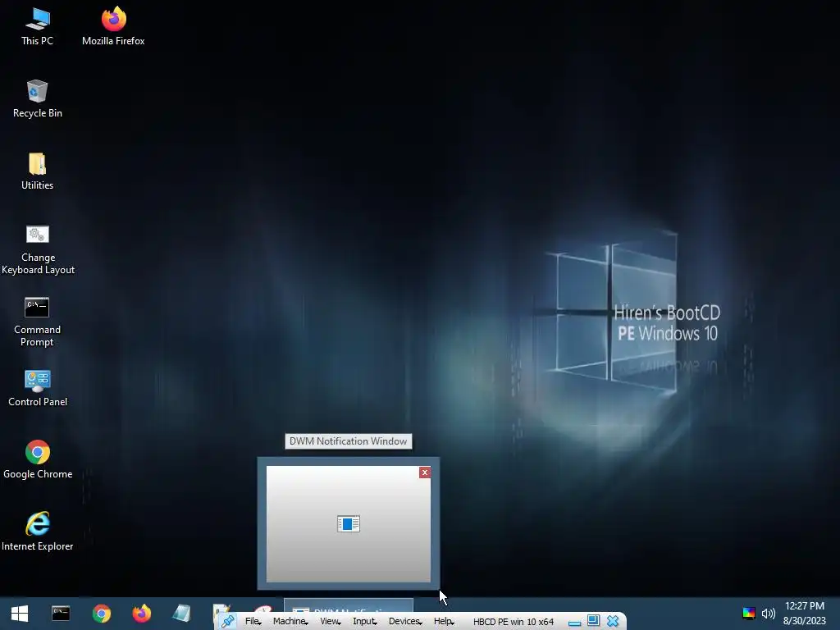Open the Input menu in VirtualBox toolbar
This screenshot has width=840, height=630.
(364, 622)
